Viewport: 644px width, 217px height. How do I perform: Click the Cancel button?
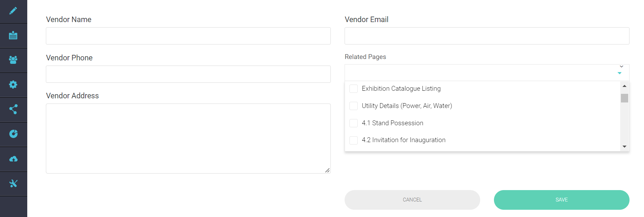pyautogui.click(x=412, y=200)
